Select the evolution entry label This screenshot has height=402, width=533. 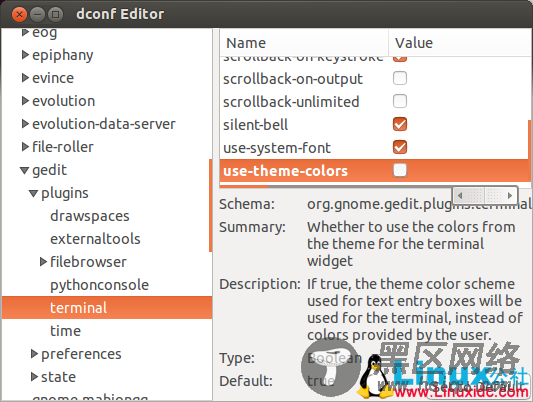[x=64, y=101]
